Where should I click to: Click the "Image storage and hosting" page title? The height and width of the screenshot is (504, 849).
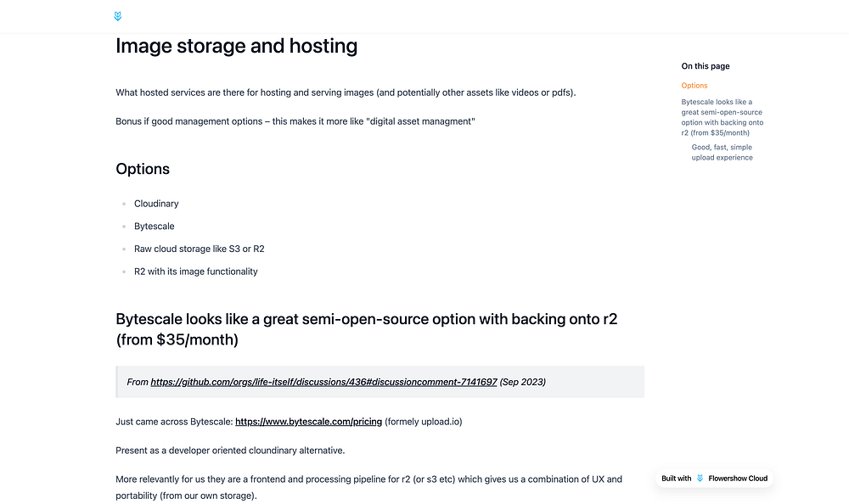point(236,46)
